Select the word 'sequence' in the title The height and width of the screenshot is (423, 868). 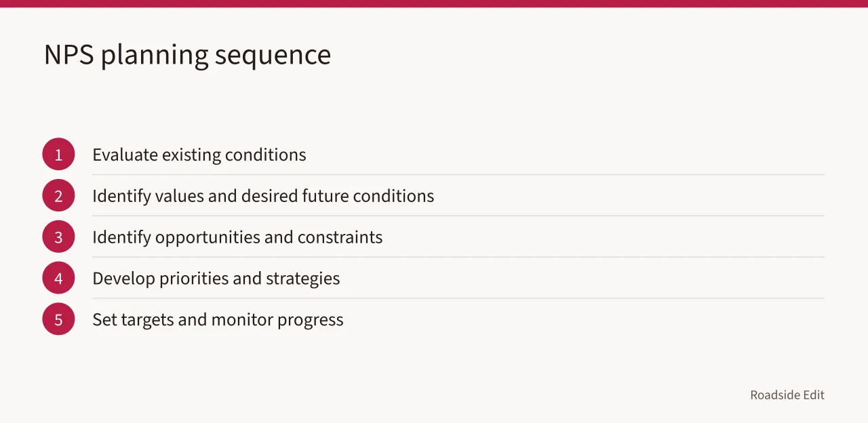point(273,57)
